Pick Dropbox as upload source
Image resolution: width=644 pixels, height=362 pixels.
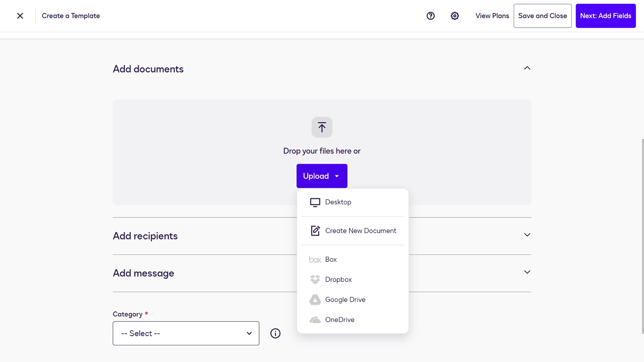[353, 279]
